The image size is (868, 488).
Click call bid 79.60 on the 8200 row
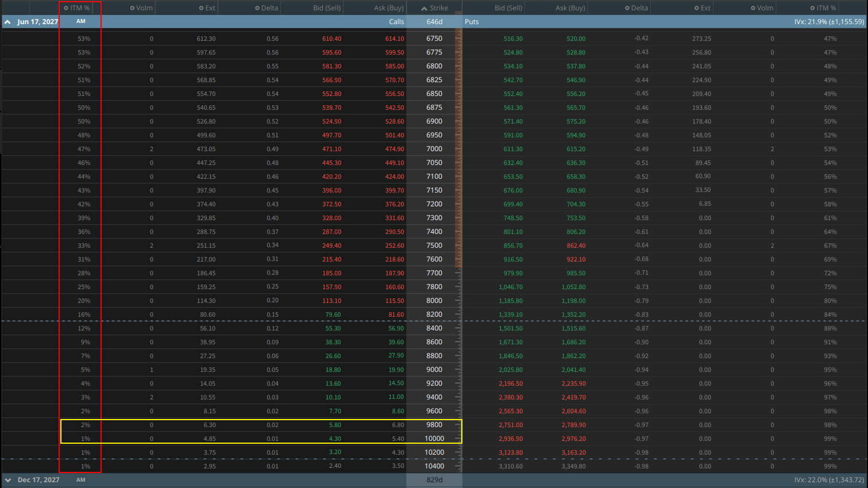pyautogui.click(x=333, y=314)
